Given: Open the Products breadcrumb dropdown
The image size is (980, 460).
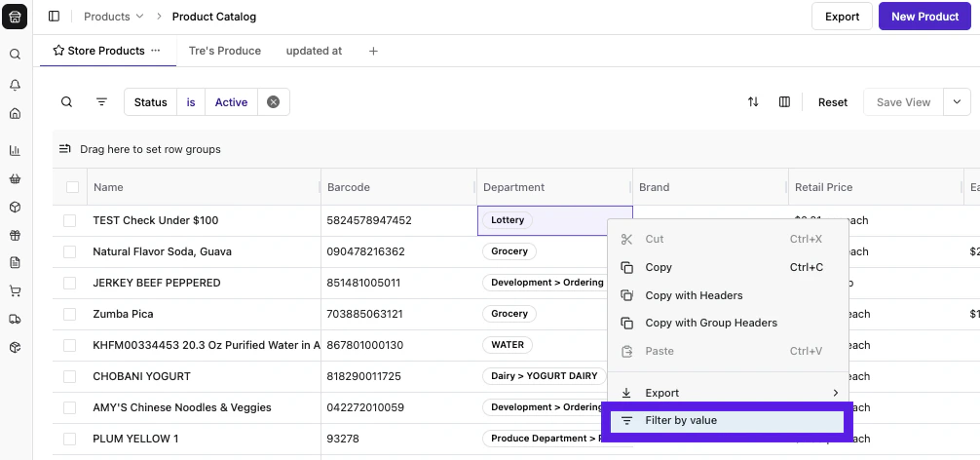Looking at the screenshot, I should (113, 17).
